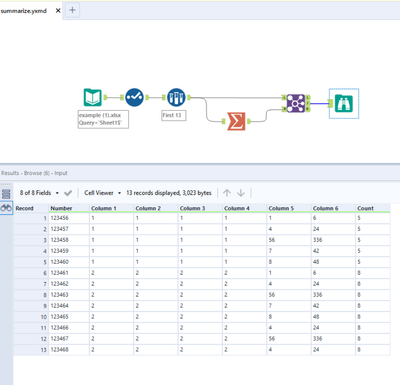Click the Input Data tool output anchor
This screenshot has height=385, width=400.
(105, 97)
